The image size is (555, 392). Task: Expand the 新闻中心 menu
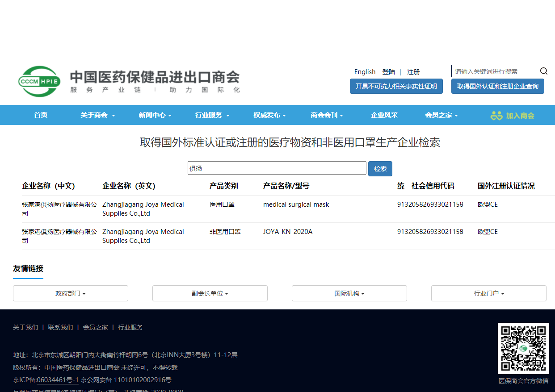coord(155,115)
